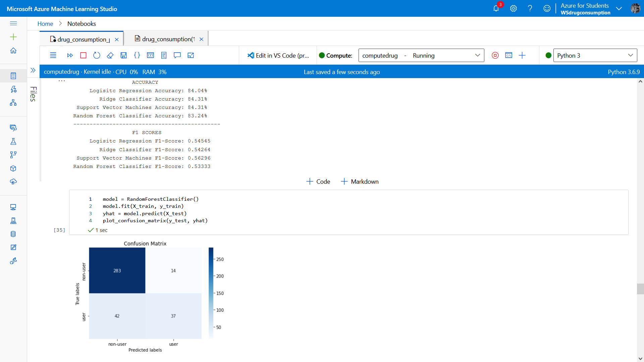Expand the computedrug compute dropdown

click(x=421, y=55)
